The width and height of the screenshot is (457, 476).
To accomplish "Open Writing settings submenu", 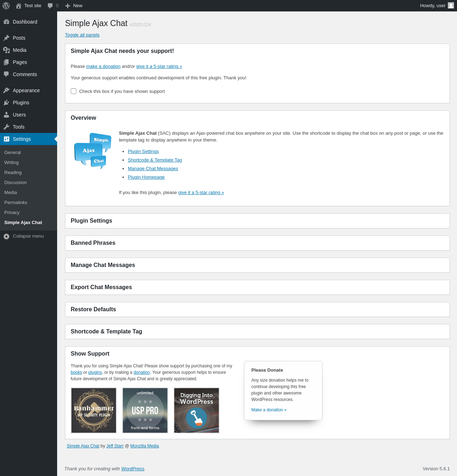I will 29,162.
